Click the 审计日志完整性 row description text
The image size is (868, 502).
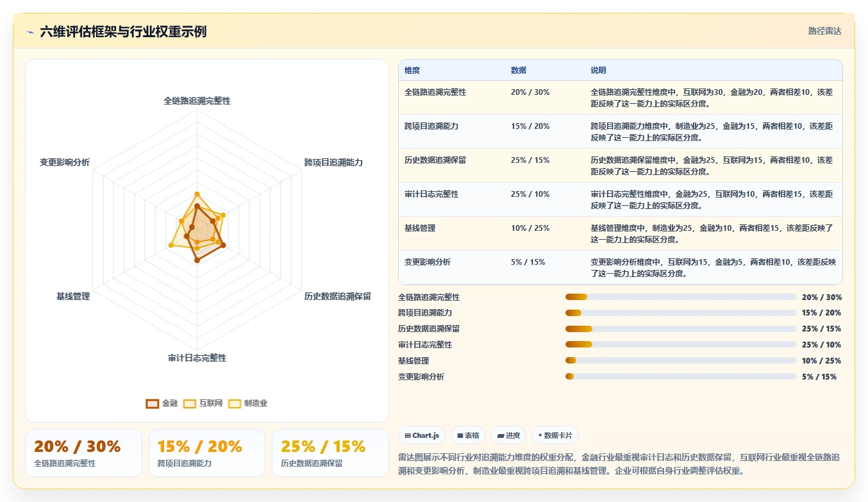coord(712,199)
